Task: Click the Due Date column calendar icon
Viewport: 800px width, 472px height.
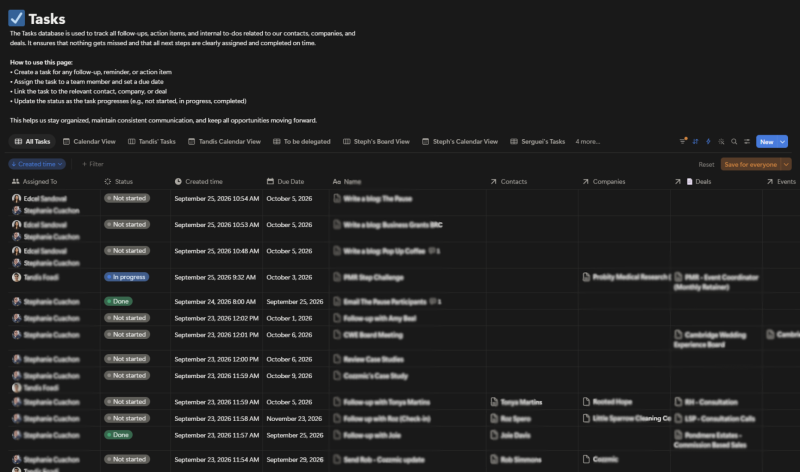Action: click(x=270, y=181)
